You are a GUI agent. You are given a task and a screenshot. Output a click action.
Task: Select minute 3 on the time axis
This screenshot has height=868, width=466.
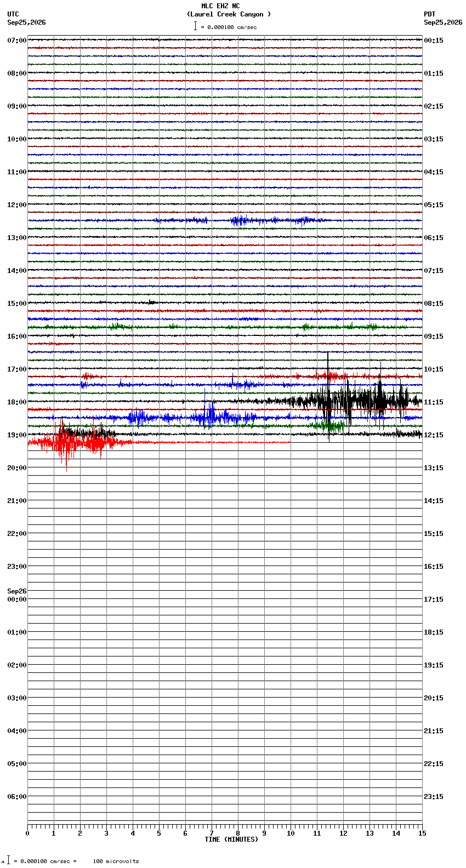(106, 834)
